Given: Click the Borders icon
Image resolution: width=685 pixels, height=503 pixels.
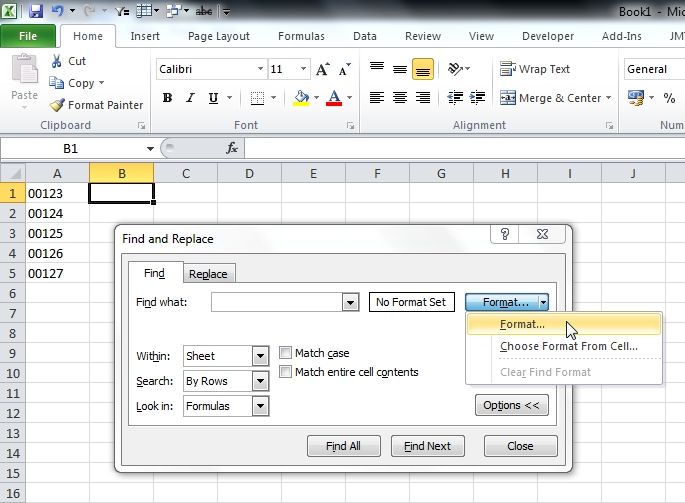Looking at the screenshot, I should click(x=257, y=98).
